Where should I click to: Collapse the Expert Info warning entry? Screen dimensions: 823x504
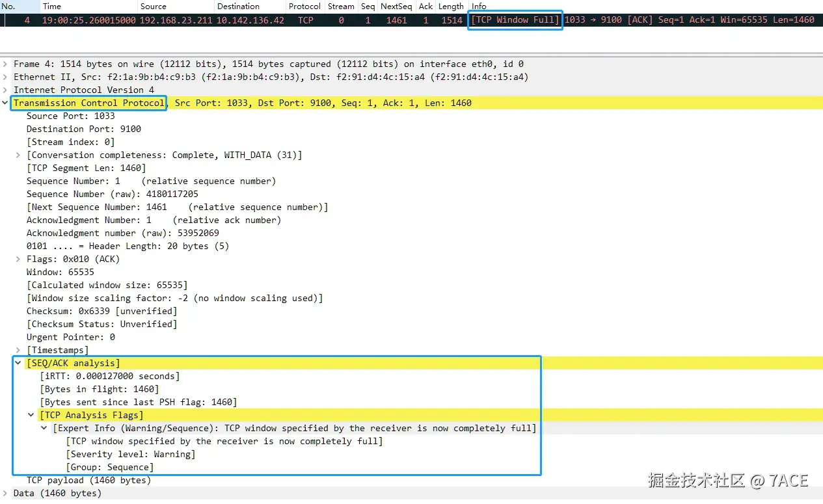click(44, 428)
